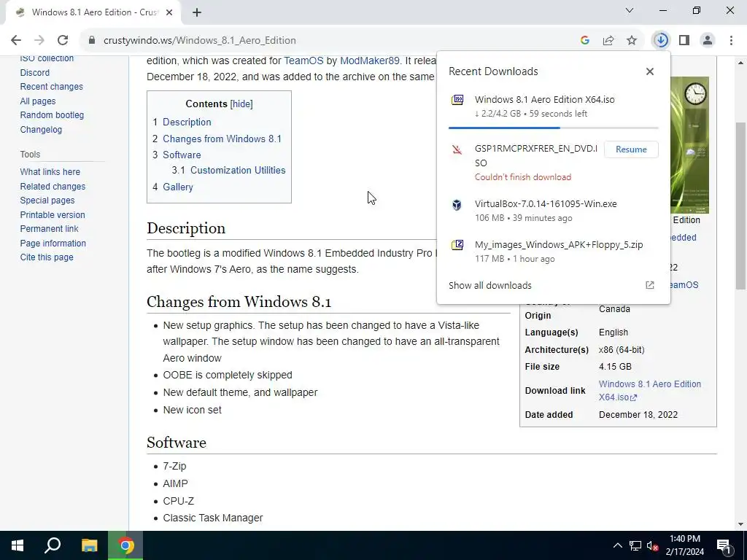Open the Changelog link
This screenshot has width=747, height=560.
(x=41, y=129)
